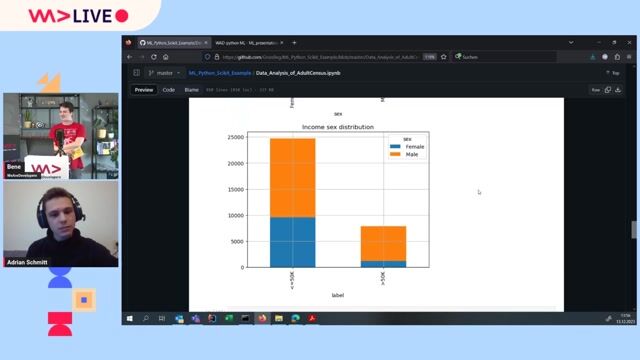This screenshot has width=640, height=360.
Task: Click the zoom level badge in address bar
Action: 429,57
